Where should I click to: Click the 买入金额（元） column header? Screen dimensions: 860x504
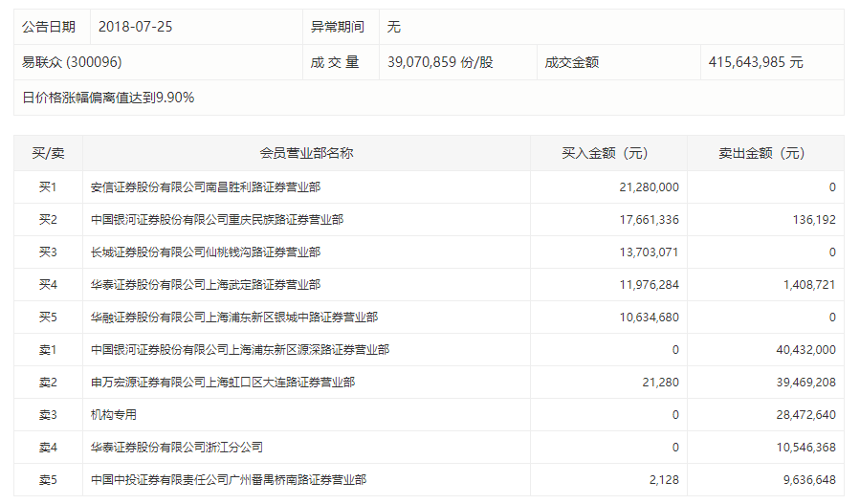pos(605,153)
